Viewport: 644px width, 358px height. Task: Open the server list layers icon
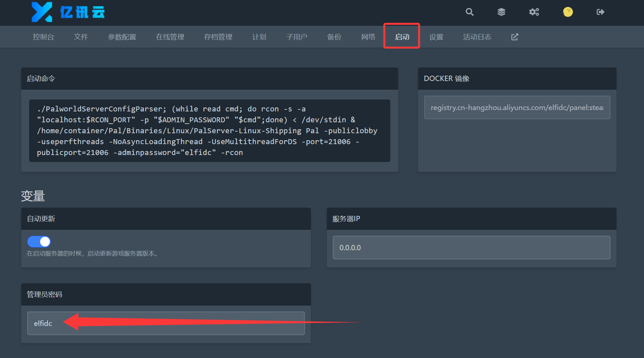[x=501, y=12]
